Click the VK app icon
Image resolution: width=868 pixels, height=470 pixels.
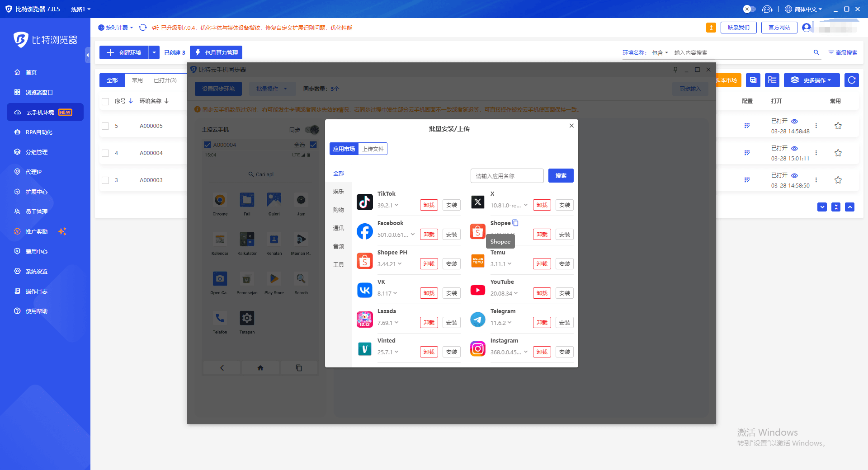tap(365, 290)
